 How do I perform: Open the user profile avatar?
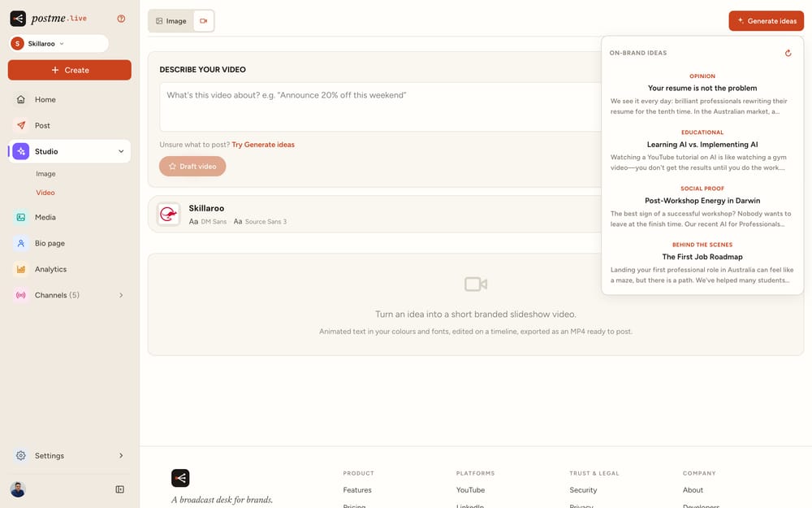tap(18, 489)
